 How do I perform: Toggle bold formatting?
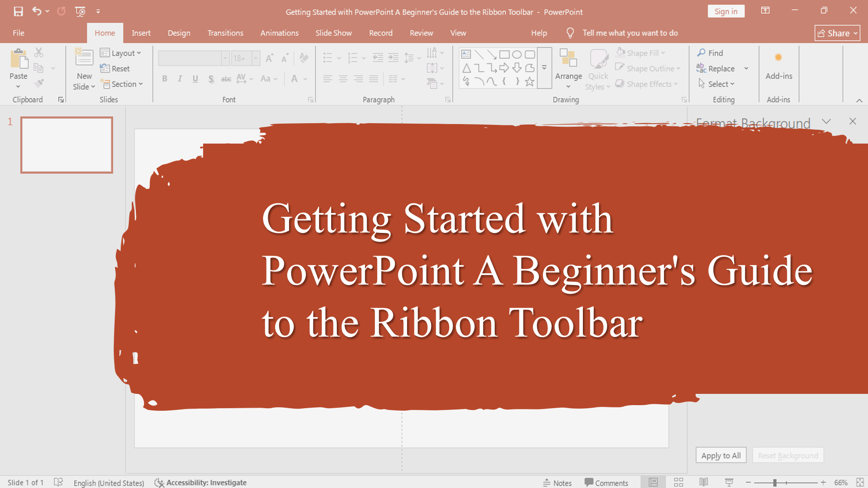164,79
